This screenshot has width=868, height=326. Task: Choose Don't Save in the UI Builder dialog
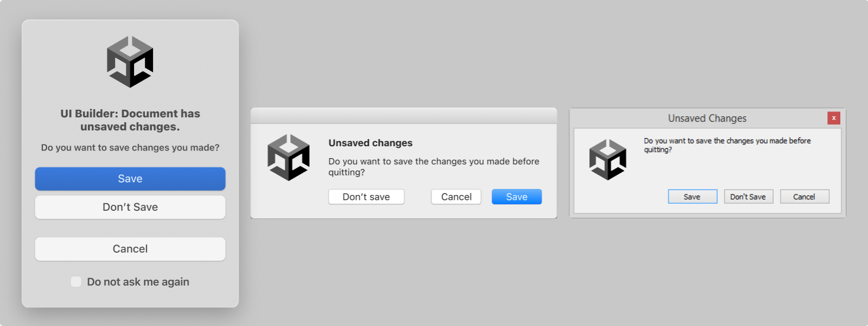pyautogui.click(x=130, y=207)
